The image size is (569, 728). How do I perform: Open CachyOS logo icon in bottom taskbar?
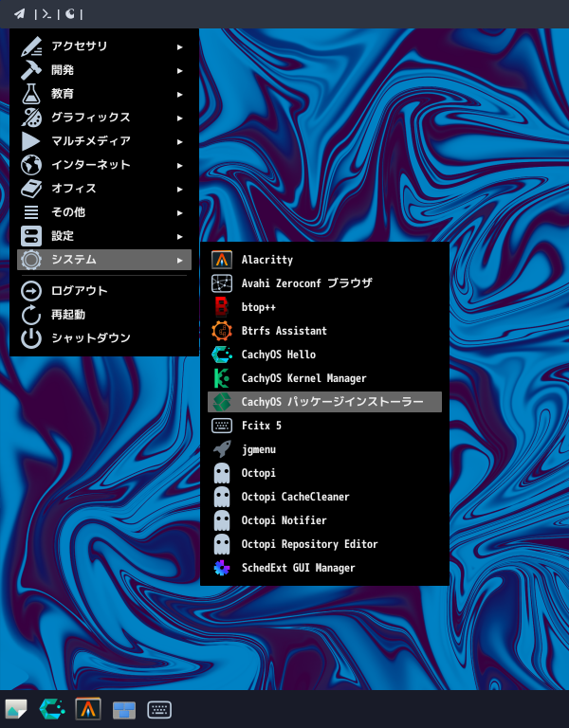click(52, 709)
